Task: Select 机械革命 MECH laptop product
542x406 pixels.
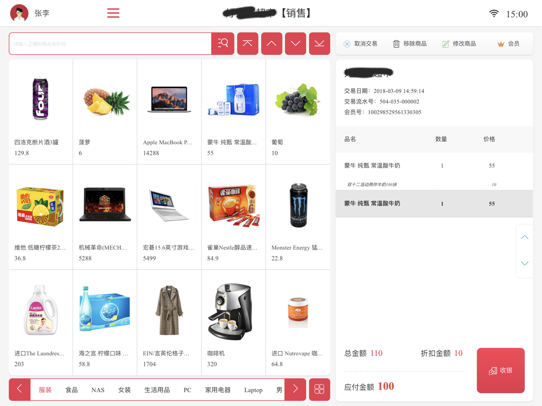Action: (x=105, y=217)
